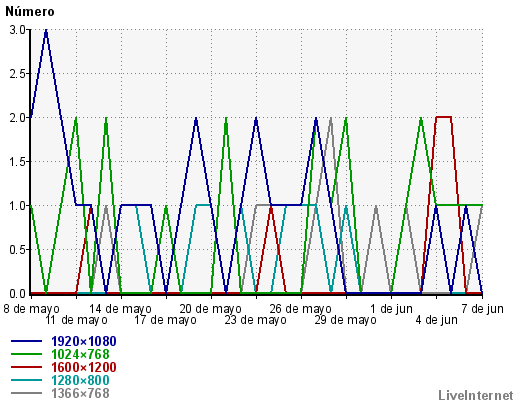Click the LiveInternet watermark text
This screenshot has width=520, height=405.
(476, 396)
